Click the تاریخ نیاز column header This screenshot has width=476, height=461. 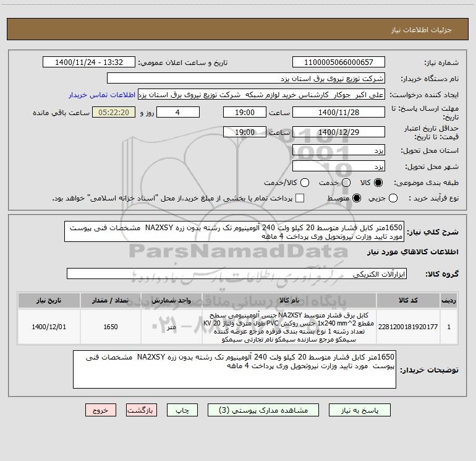49,300
